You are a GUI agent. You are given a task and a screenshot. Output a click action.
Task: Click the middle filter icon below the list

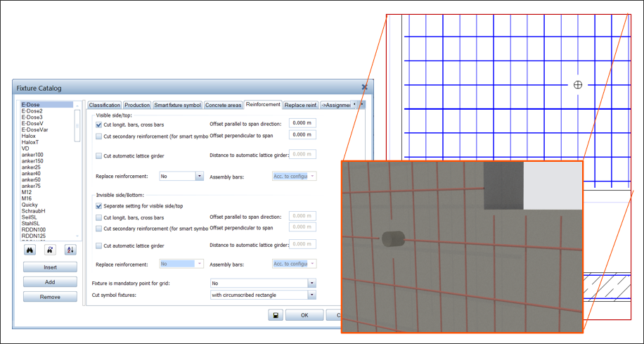(x=50, y=250)
